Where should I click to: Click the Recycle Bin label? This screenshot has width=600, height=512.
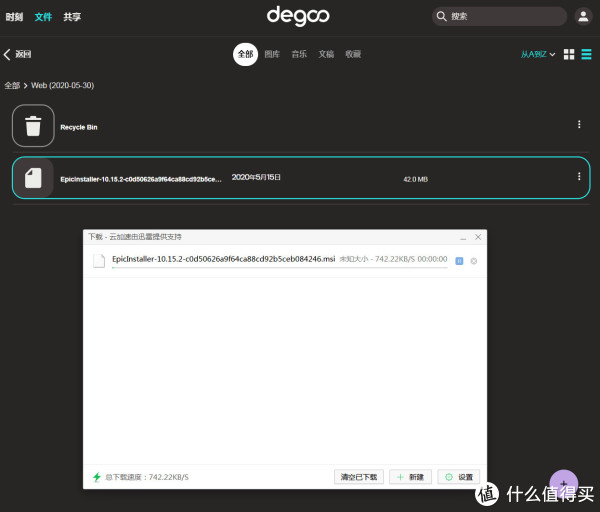click(x=79, y=127)
